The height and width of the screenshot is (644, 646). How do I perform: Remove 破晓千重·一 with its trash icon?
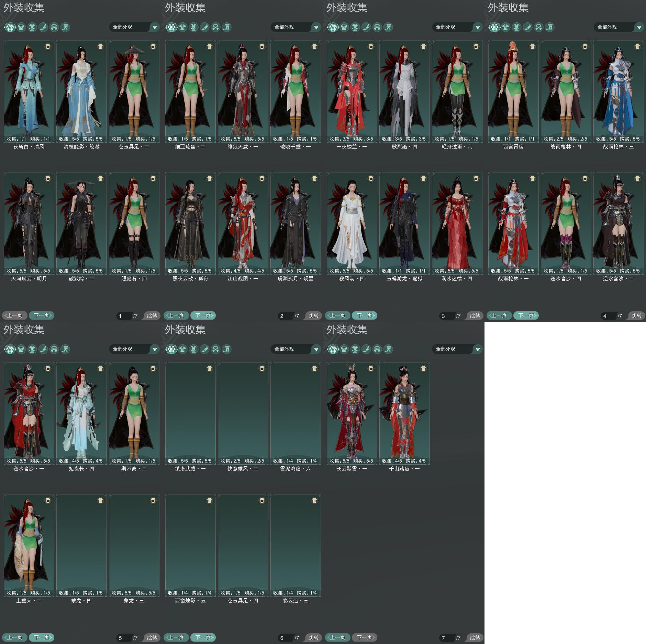tap(314, 46)
